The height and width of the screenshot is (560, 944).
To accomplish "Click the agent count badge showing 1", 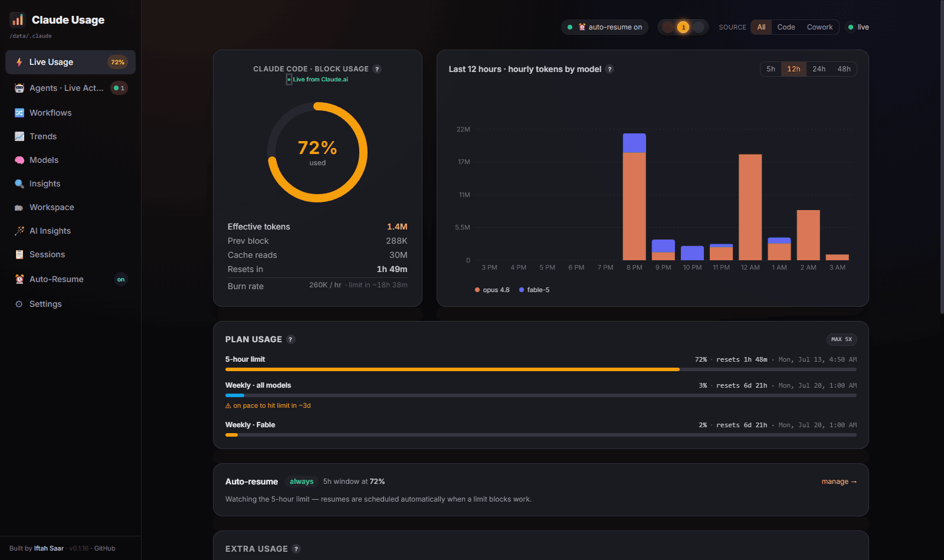I will click(x=119, y=89).
